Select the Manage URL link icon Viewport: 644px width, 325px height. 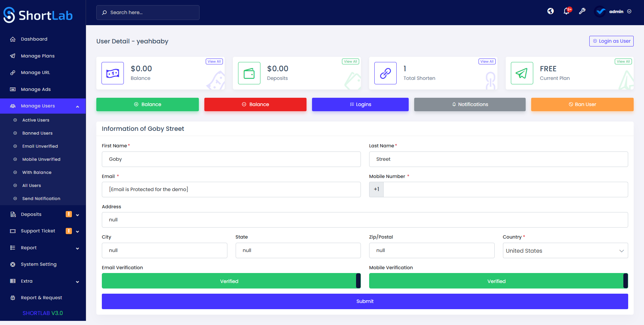tap(13, 72)
